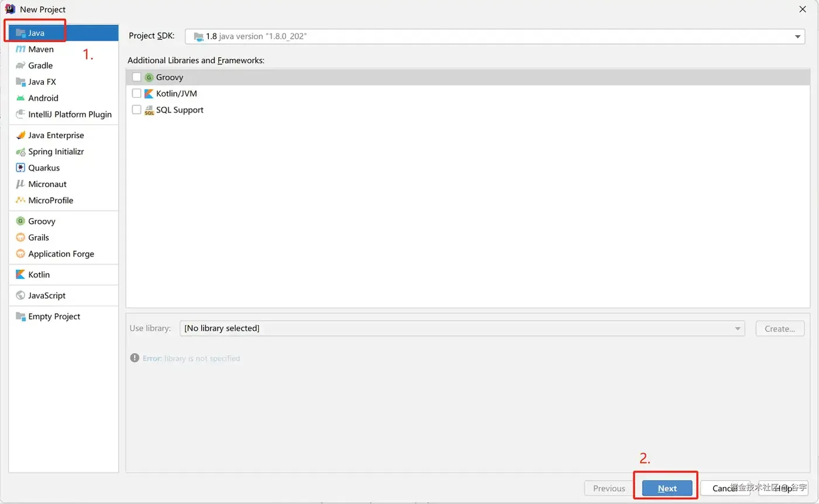
Task: Select Spring Initializr project type
Action: point(64,151)
